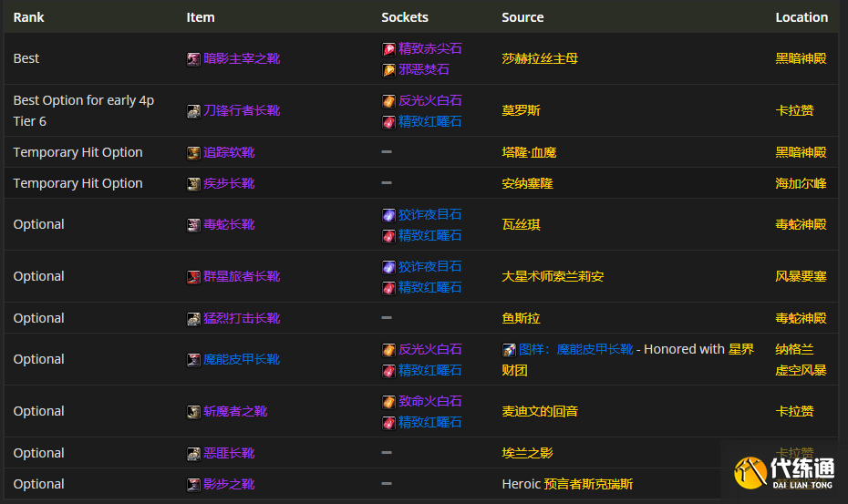Open the 致命火白石 gem link
The width and height of the screenshot is (848, 504).
[430, 401]
